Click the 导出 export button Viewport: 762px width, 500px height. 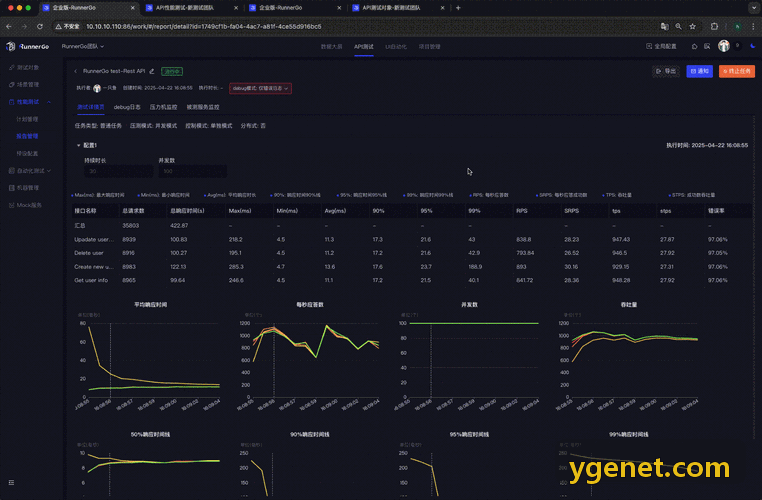coord(666,71)
